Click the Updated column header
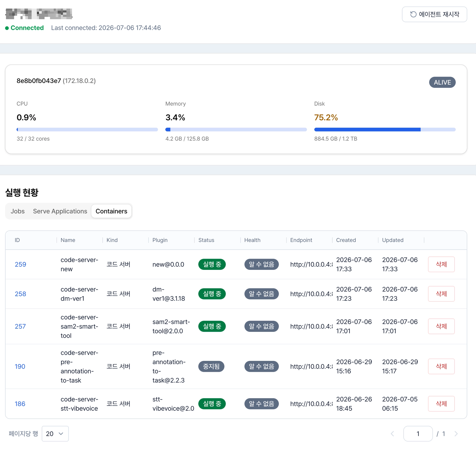 tap(393, 240)
